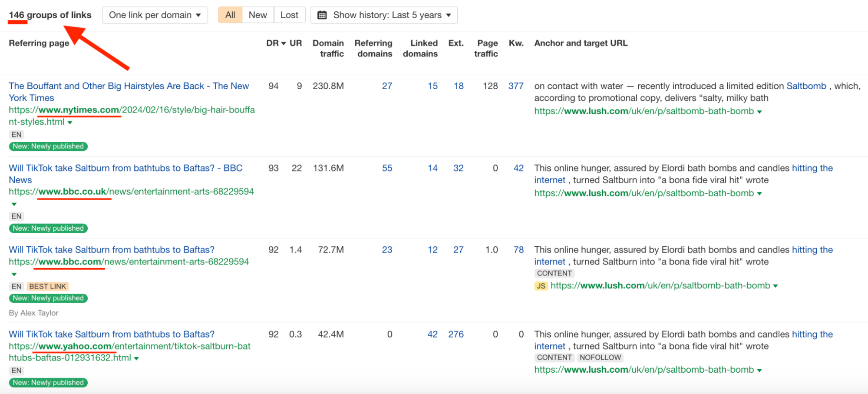Click linked domains value 12 in the bbc.com row
The image size is (868, 394).
point(432,250)
